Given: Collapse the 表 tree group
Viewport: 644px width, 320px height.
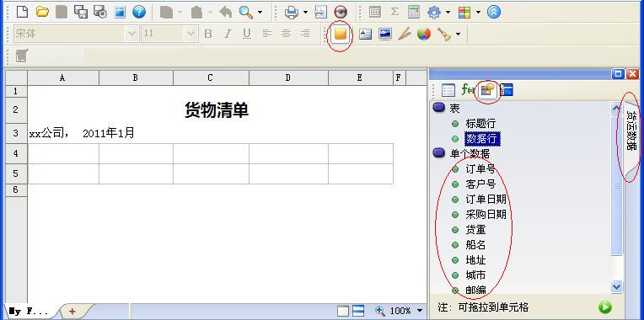Looking at the screenshot, I should pos(439,108).
